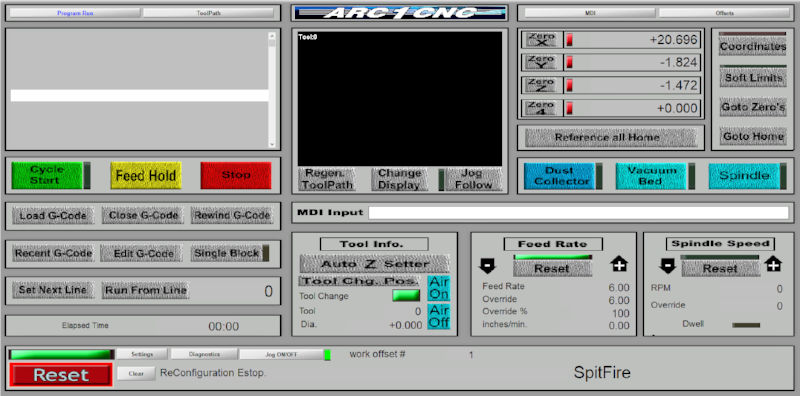Toggle the Dust Collector on

pyautogui.click(x=561, y=176)
